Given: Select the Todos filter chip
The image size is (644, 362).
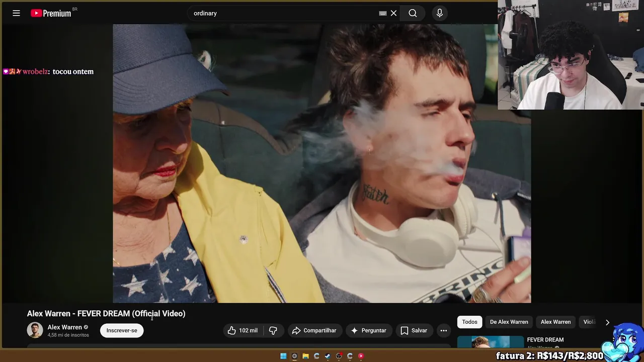Looking at the screenshot, I should point(469,322).
